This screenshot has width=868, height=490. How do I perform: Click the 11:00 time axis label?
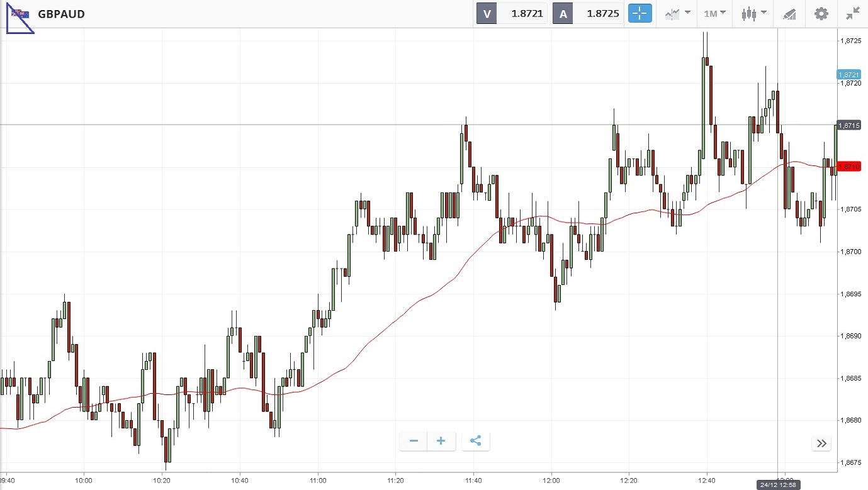click(x=318, y=479)
